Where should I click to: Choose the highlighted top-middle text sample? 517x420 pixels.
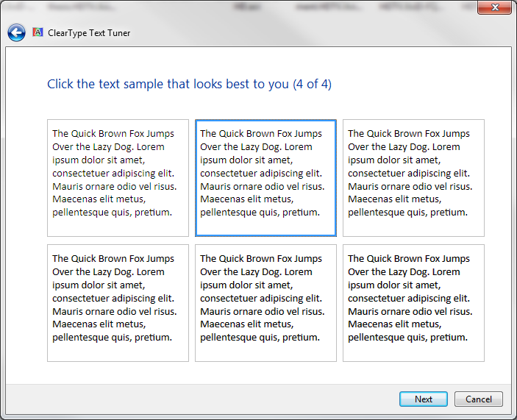265,177
